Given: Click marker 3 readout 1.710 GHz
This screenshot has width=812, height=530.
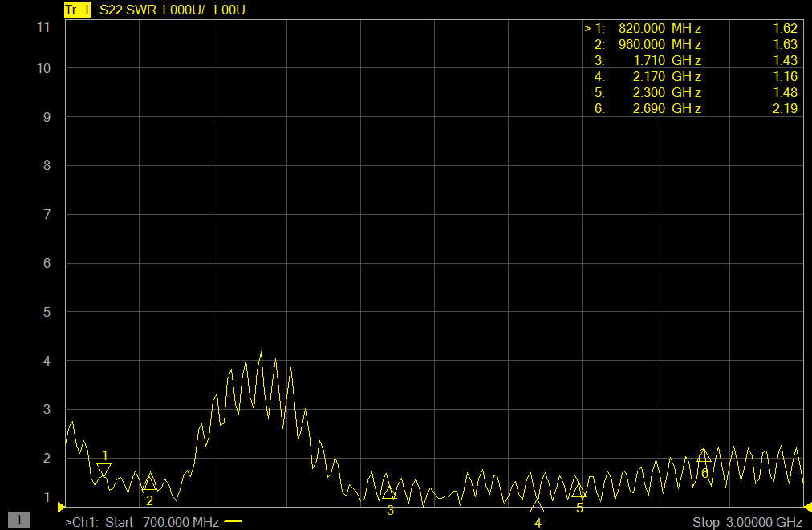Looking at the screenshot, I should click(667, 61).
